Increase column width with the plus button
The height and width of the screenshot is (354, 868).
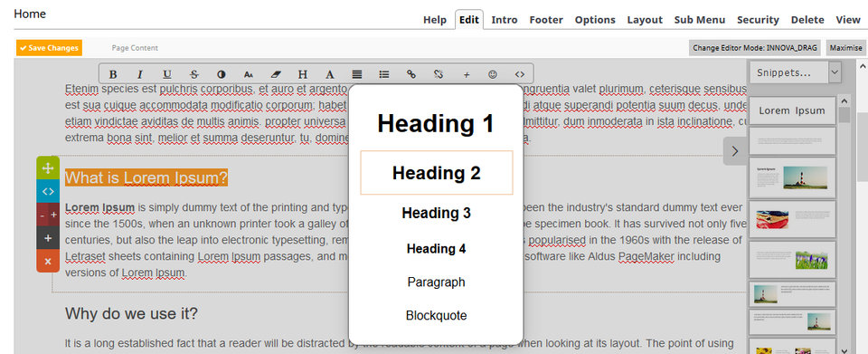point(53,215)
